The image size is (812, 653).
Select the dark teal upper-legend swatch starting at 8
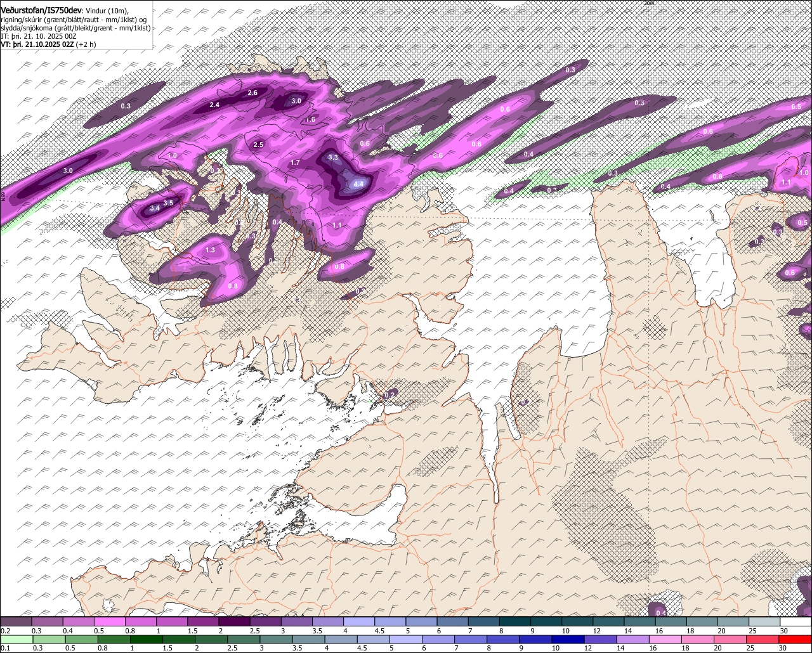click(x=515, y=622)
